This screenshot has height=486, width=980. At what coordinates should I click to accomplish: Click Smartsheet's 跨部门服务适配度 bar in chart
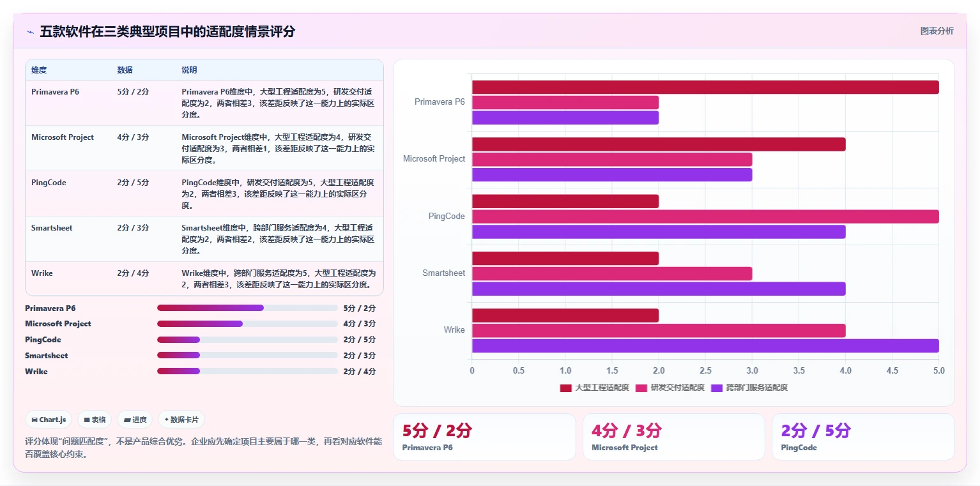coord(659,289)
